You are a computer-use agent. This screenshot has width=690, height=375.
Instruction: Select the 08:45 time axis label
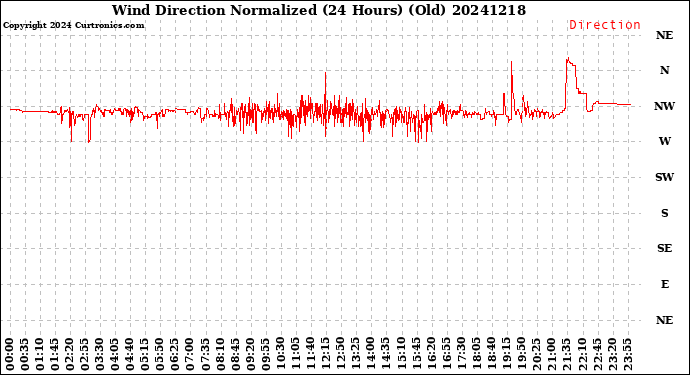235,355
